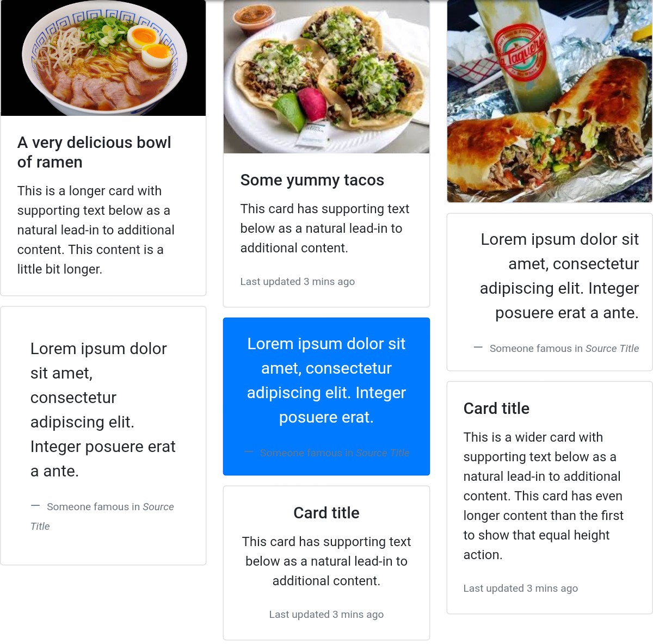Click the faded footer in the blue card
The height and width of the screenshot is (644, 653).
point(326,453)
